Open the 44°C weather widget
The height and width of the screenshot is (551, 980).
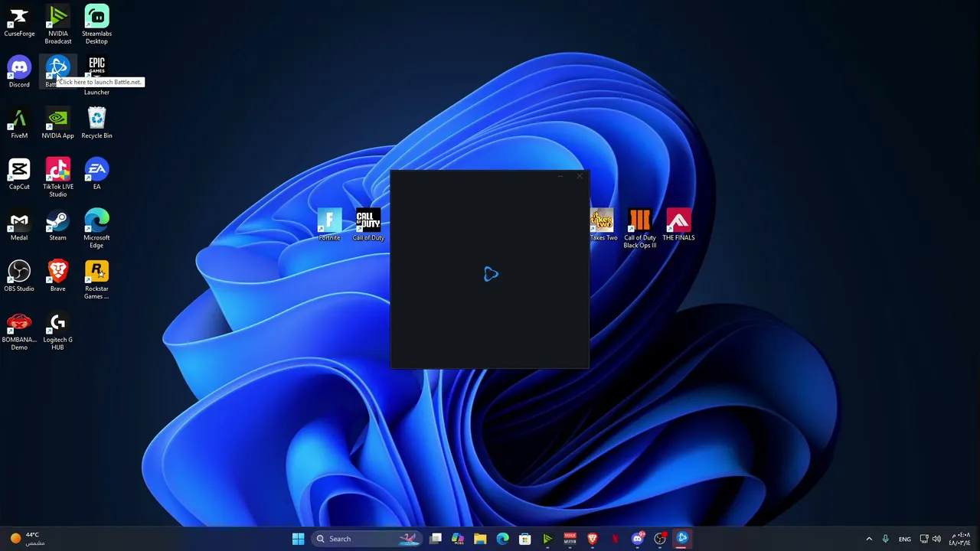click(x=26, y=539)
